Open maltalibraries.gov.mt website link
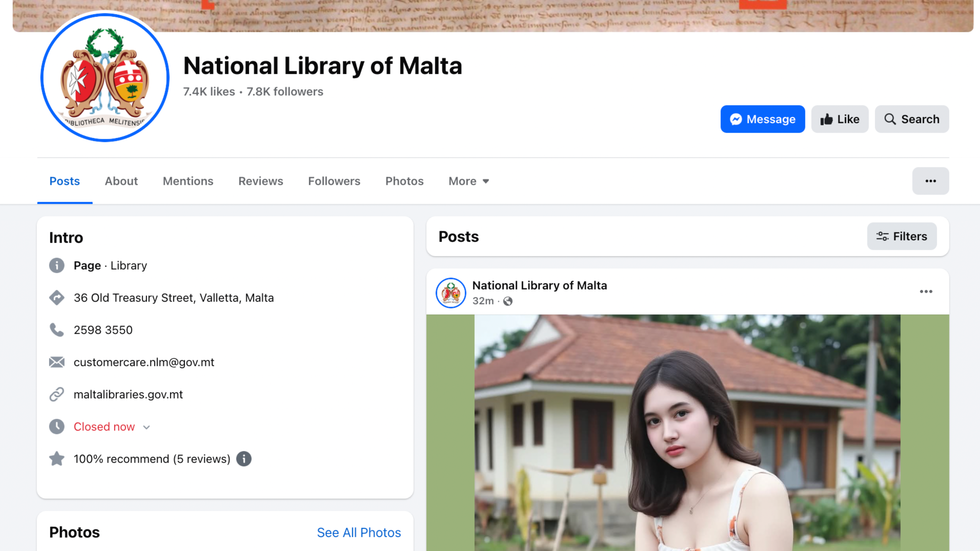Image resolution: width=980 pixels, height=551 pixels. pyautogui.click(x=128, y=394)
